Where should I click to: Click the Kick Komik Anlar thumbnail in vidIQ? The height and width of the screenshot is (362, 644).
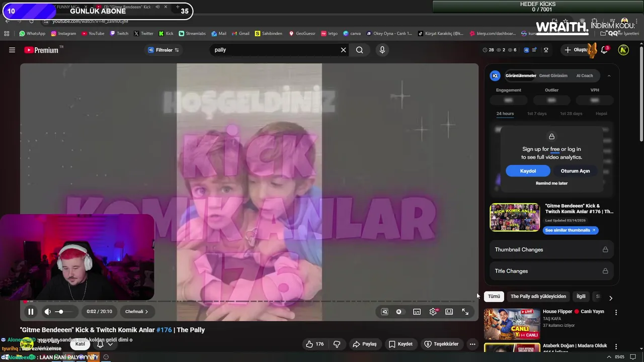tap(515, 217)
